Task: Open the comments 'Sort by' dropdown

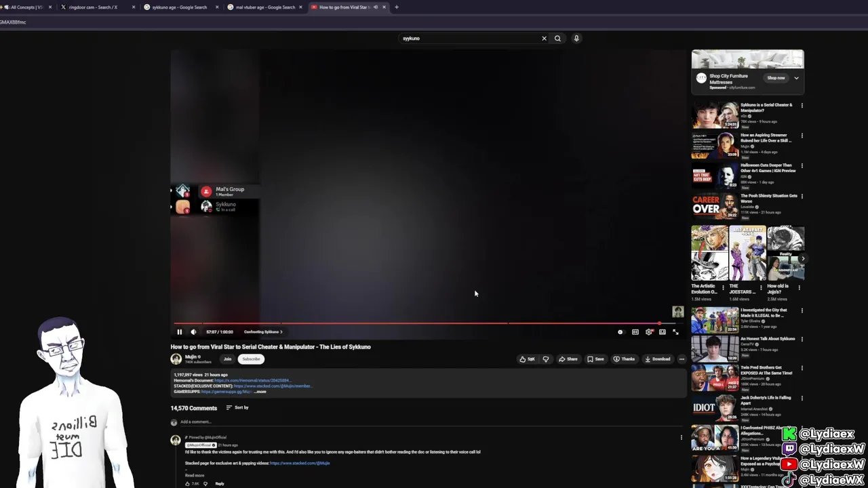Action: (x=237, y=408)
